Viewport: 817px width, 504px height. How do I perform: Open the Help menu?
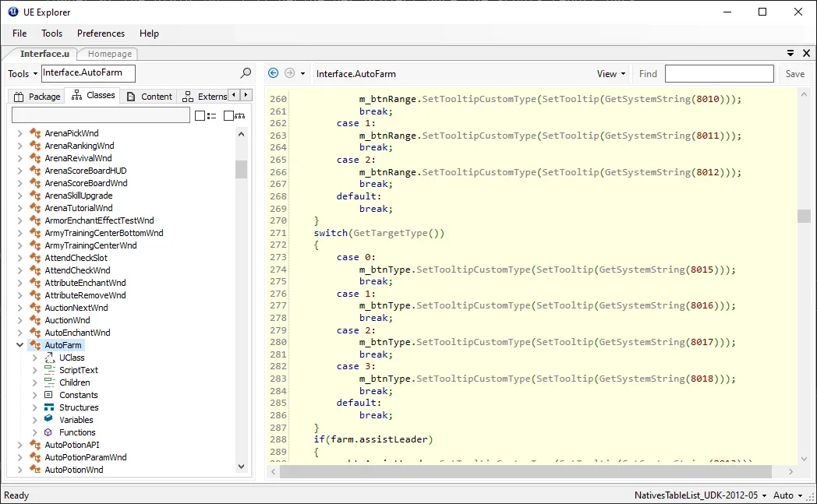pos(149,33)
